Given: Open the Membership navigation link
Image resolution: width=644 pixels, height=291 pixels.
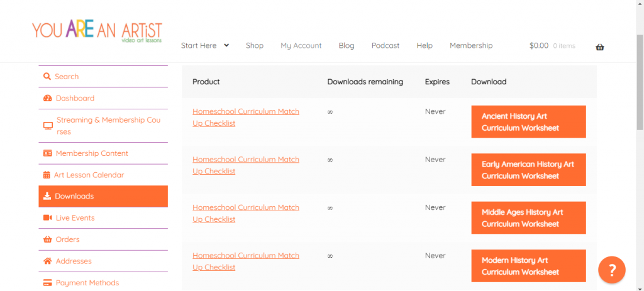Looking at the screenshot, I should pos(471,45).
